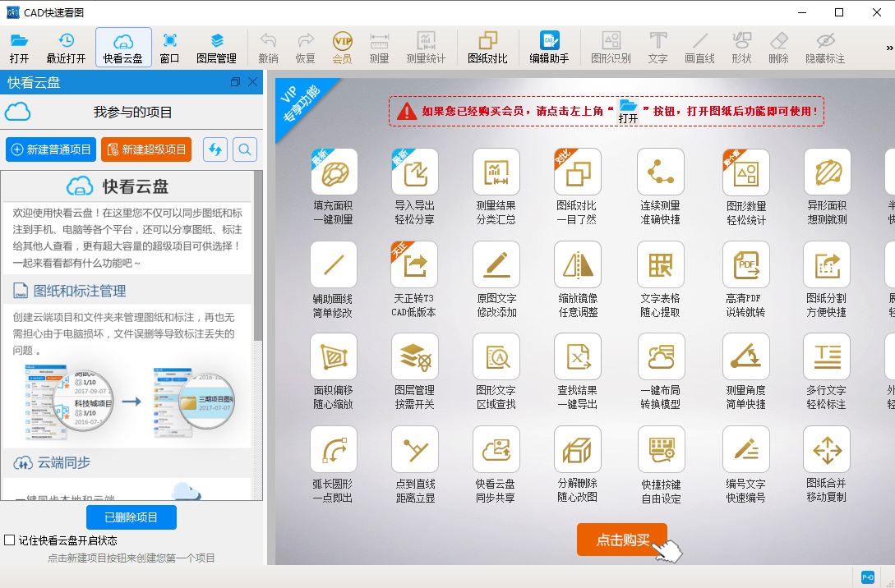Click the 图形数量轻松统计 feature icon
The image size is (895, 588).
point(746,172)
